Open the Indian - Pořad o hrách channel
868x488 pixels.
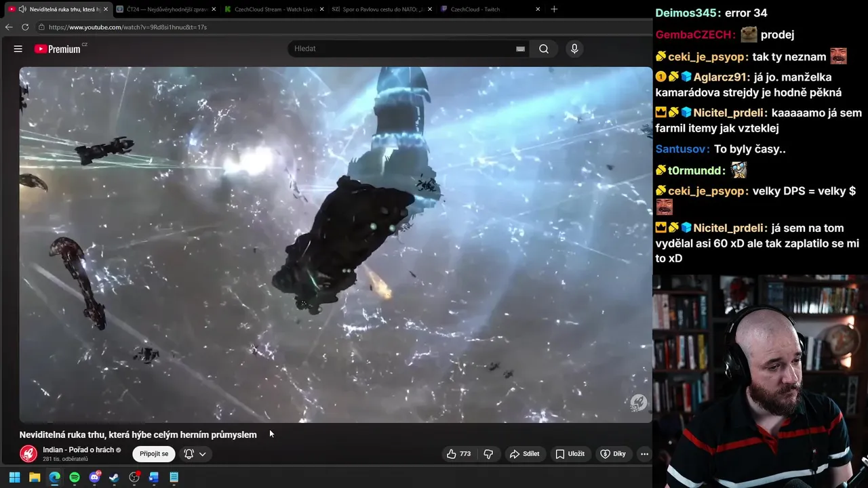click(78, 450)
